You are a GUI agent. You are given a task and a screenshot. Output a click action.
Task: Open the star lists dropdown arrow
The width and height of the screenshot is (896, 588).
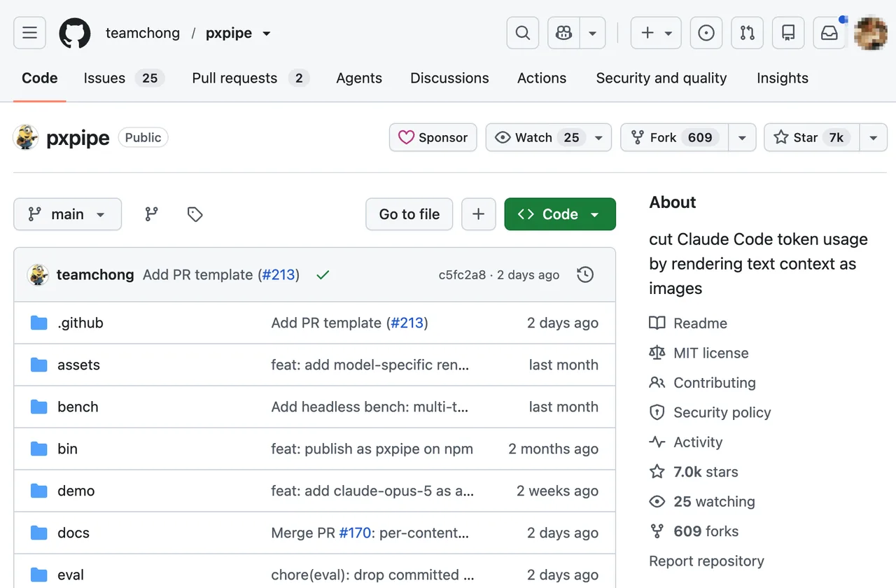(x=873, y=138)
